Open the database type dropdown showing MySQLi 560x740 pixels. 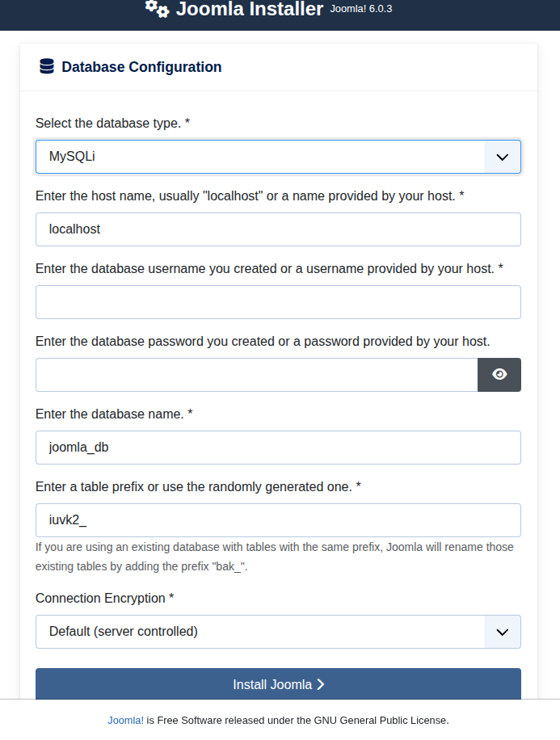pyautogui.click(x=278, y=156)
